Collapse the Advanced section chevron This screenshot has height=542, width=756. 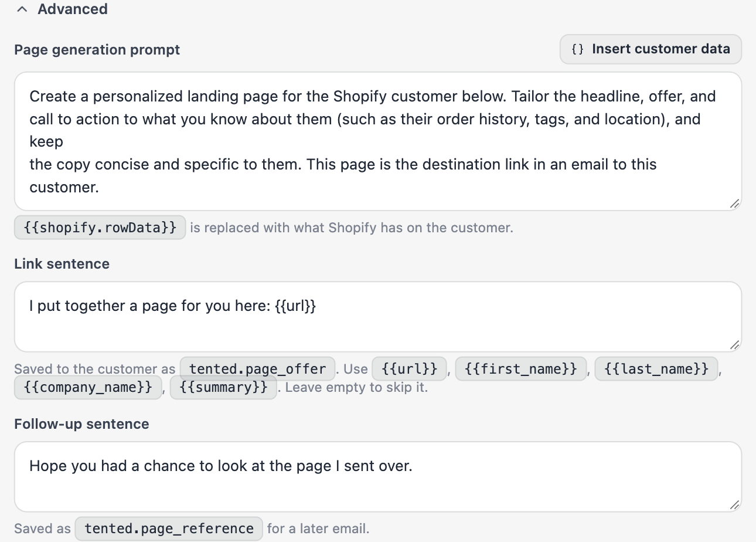(22, 9)
